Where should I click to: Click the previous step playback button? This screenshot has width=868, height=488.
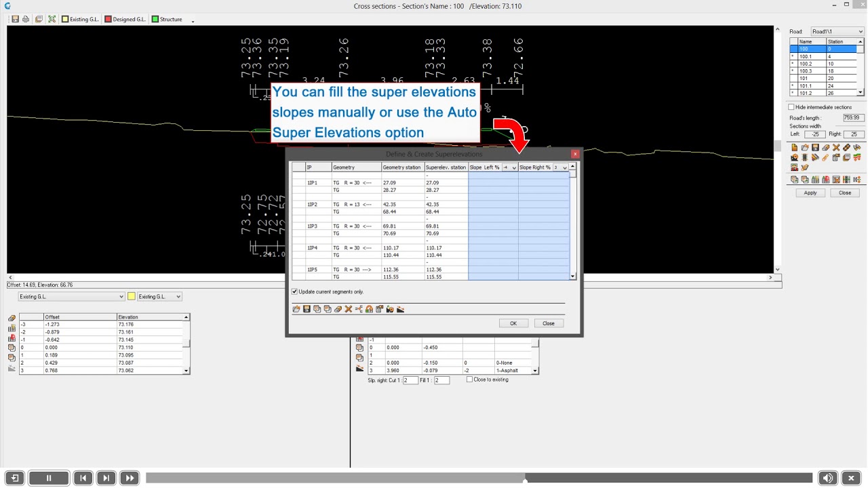[83, 478]
